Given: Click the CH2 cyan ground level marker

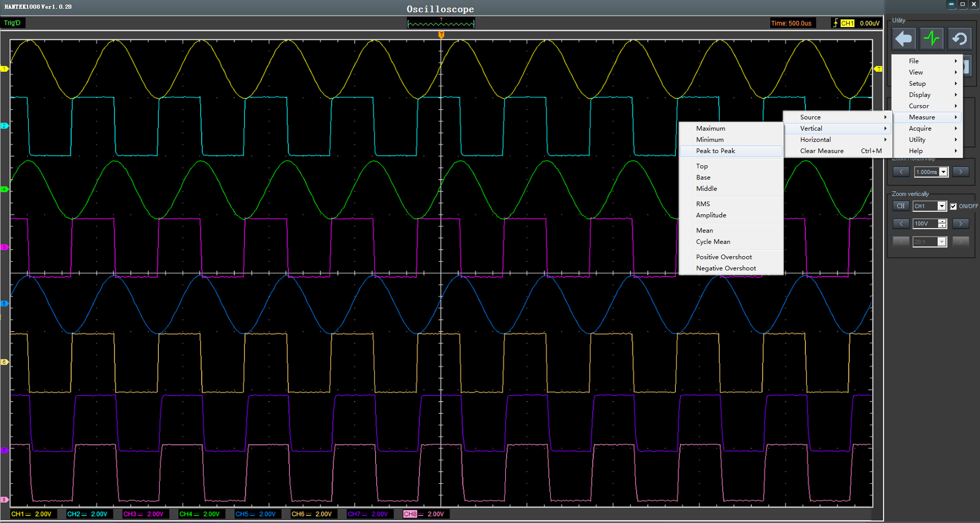Looking at the screenshot, I should 5,126.
